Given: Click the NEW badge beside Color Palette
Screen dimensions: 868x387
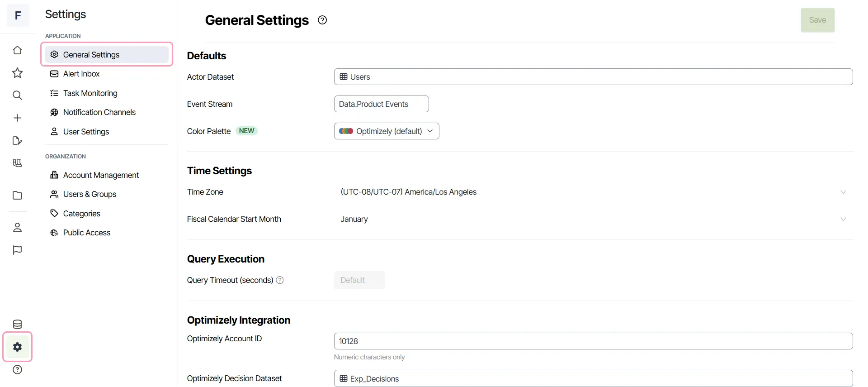Looking at the screenshot, I should point(246,131).
